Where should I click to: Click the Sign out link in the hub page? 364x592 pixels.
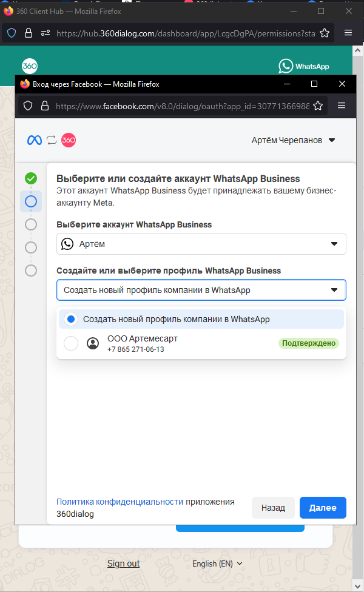point(124,563)
